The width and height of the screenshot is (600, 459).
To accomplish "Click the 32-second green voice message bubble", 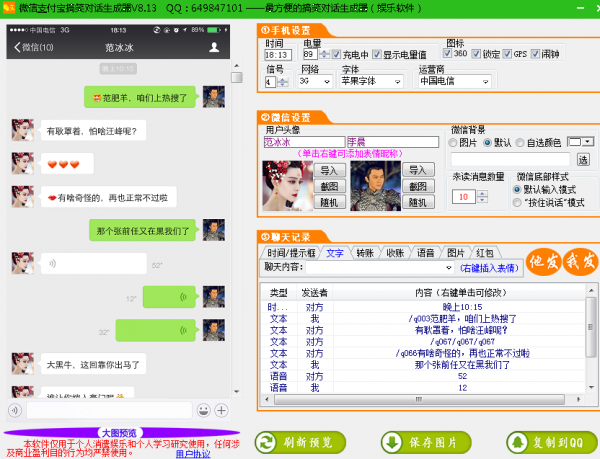I will pyautogui.click(x=156, y=330).
